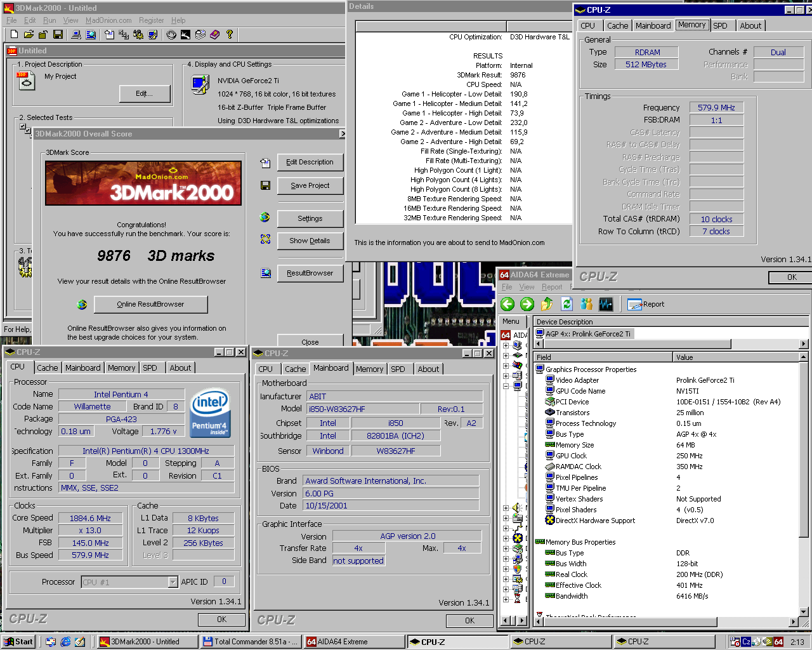Open the Processor selection dropdown in CPU-Z
This screenshot has height=650, width=812.
tap(173, 582)
